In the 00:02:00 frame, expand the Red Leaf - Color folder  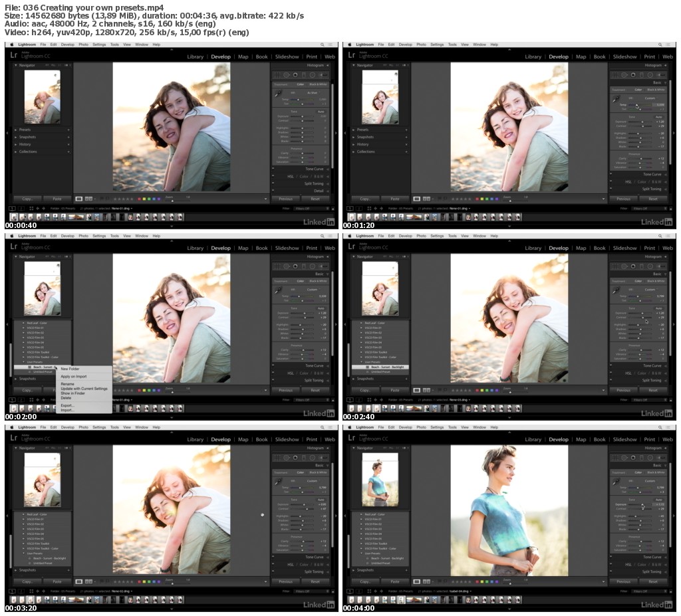pos(23,323)
